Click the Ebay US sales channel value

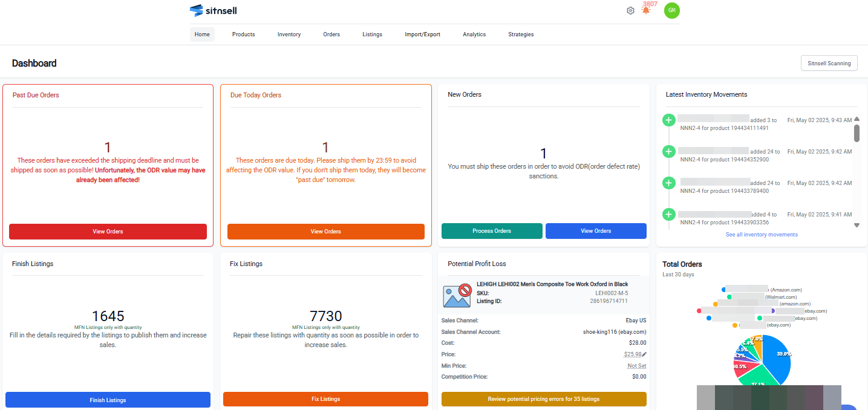tap(636, 321)
